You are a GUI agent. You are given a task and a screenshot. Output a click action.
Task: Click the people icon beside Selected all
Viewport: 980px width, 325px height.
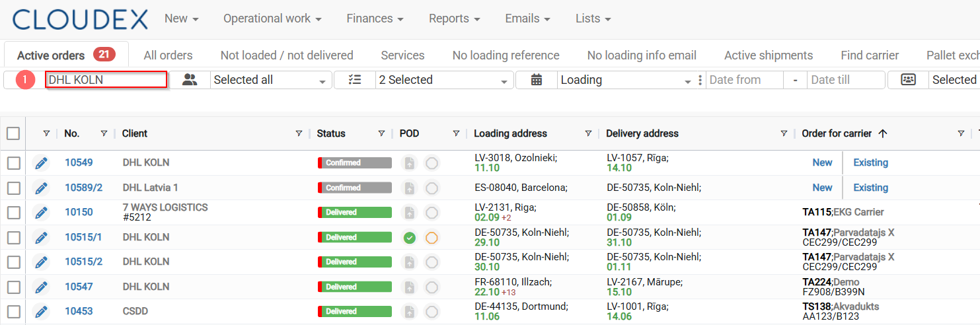point(190,80)
